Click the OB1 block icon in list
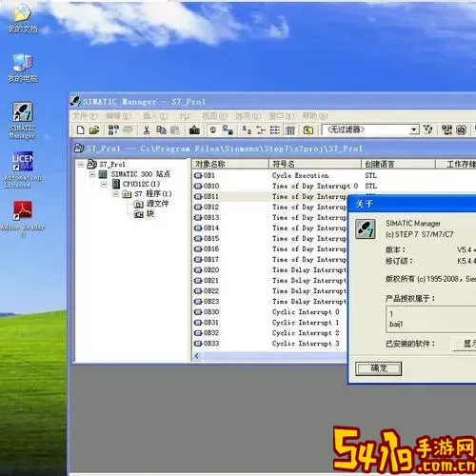The height and width of the screenshot is (476, 476). point(198,175)
